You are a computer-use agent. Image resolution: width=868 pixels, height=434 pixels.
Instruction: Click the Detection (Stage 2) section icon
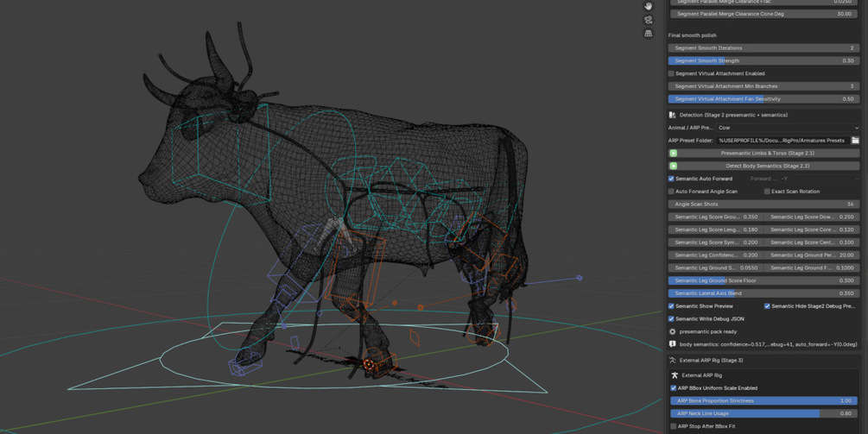click(x=672, y=115)
